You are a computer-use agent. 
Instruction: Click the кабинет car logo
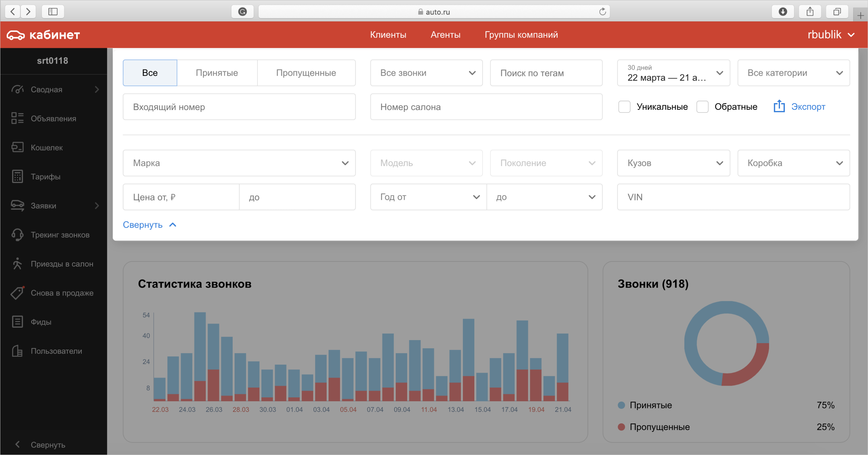pos(15,35)
